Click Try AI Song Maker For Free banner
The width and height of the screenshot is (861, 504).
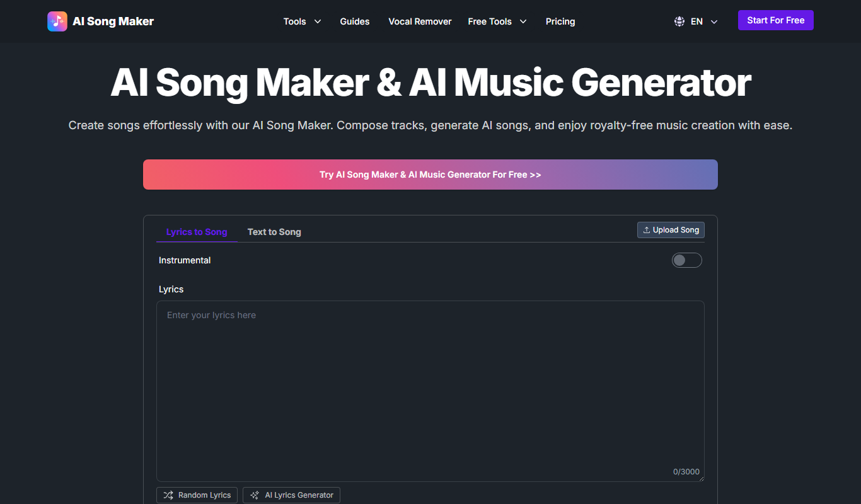(x=430, y=175)
